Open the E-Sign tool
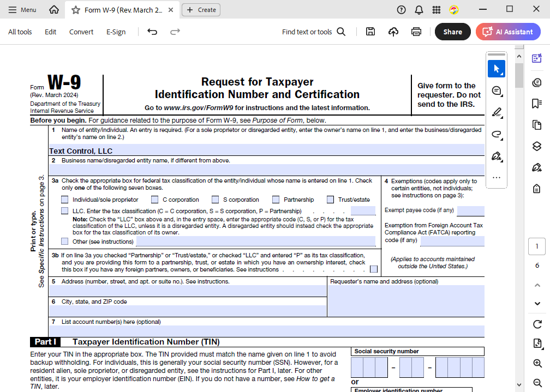This screenshot has width=550, height=392. [116, 32]
